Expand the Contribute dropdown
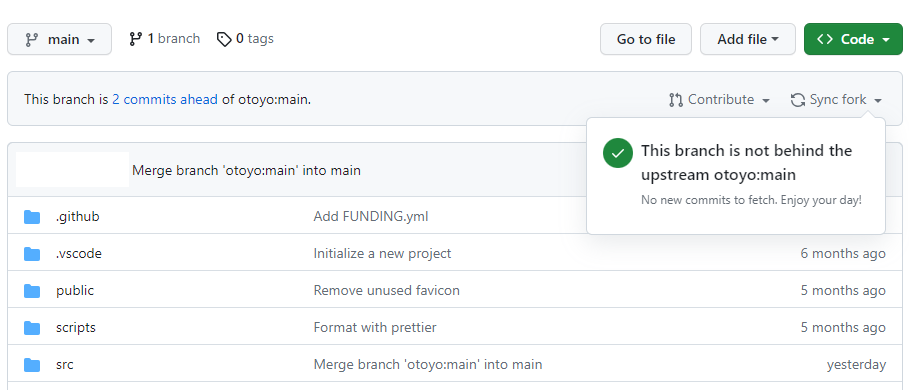This screenshot has width=909, height=390. tap(719, 100)
